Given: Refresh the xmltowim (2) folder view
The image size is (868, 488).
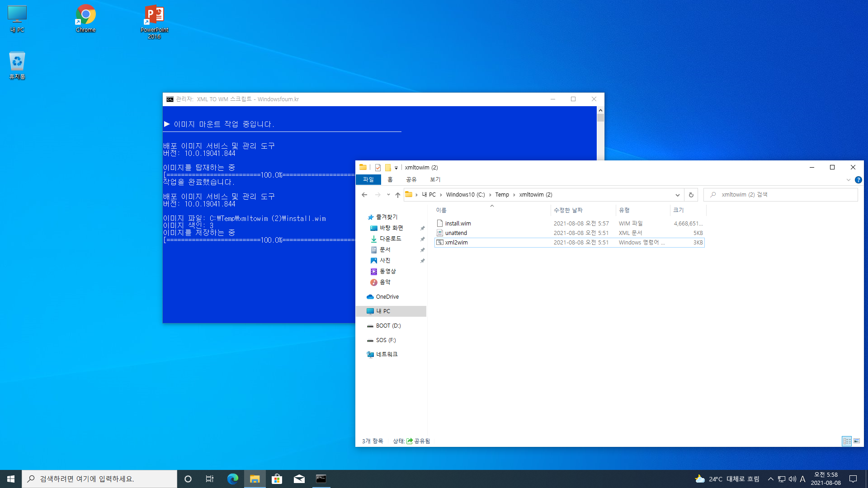Looking at the screenshot, I should pos(691,195).
